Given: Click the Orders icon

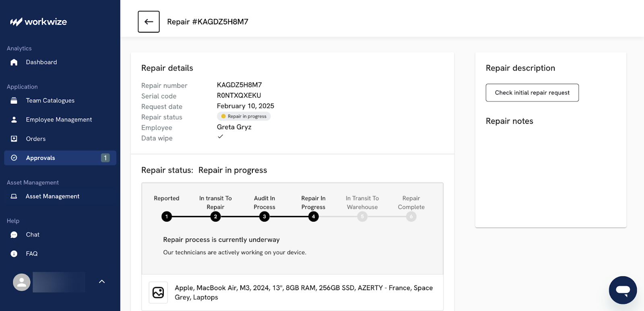Looking at the screenshot, I should [x=14, y=139].
